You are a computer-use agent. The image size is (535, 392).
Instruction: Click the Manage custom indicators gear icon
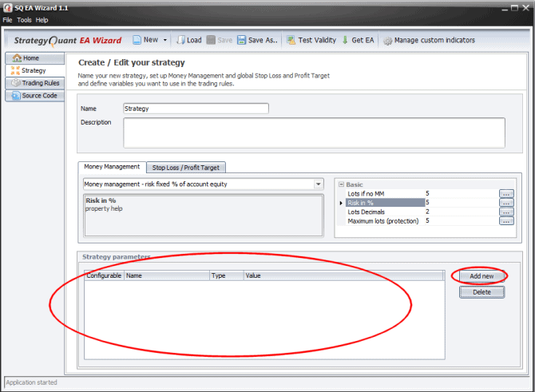coord(387,41)
